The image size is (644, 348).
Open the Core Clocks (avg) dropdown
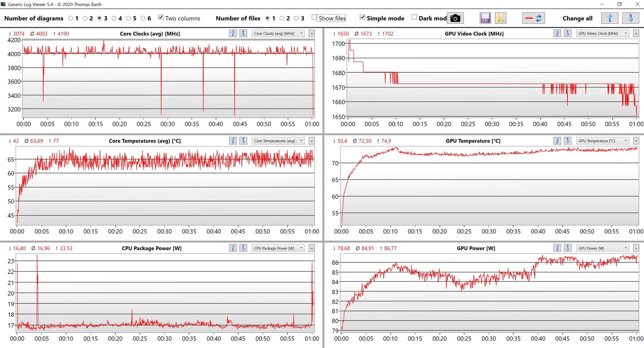278,33
